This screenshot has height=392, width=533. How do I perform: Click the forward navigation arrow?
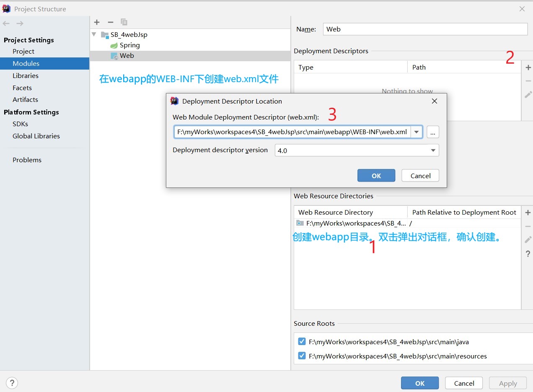pos(20,23)
